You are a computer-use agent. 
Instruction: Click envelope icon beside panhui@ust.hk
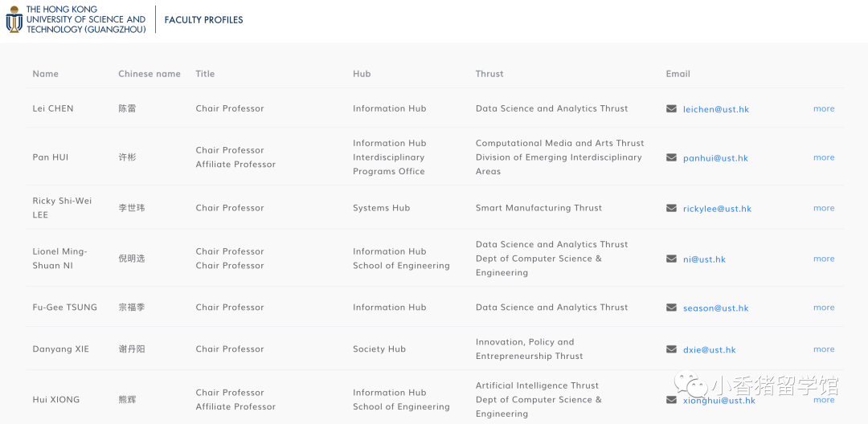[671, 157]
